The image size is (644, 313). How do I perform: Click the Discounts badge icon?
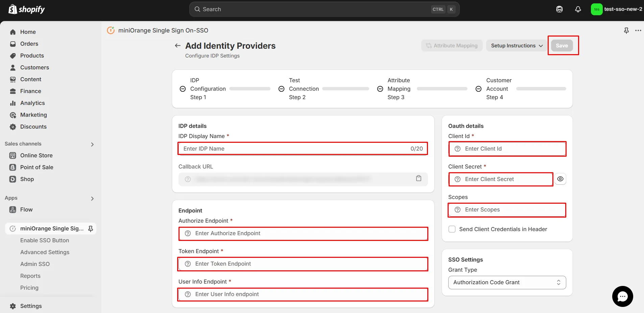13,127
